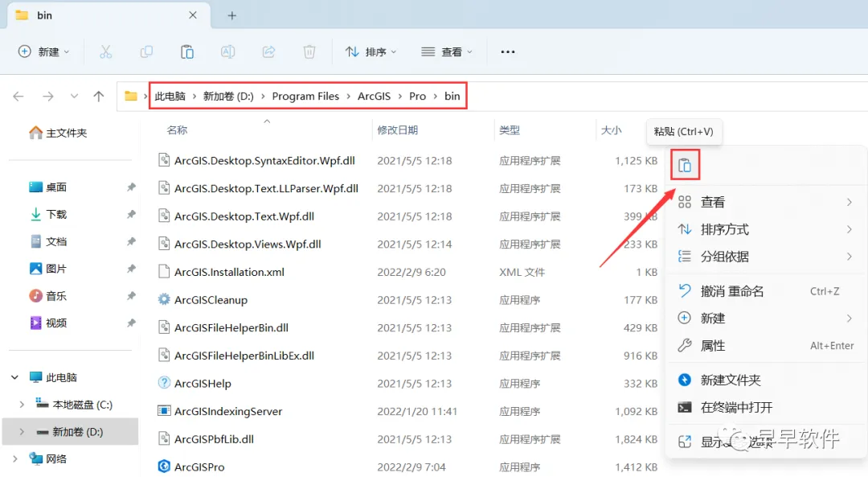Click 新加卷 (D:) in address bar

(228, 97)
